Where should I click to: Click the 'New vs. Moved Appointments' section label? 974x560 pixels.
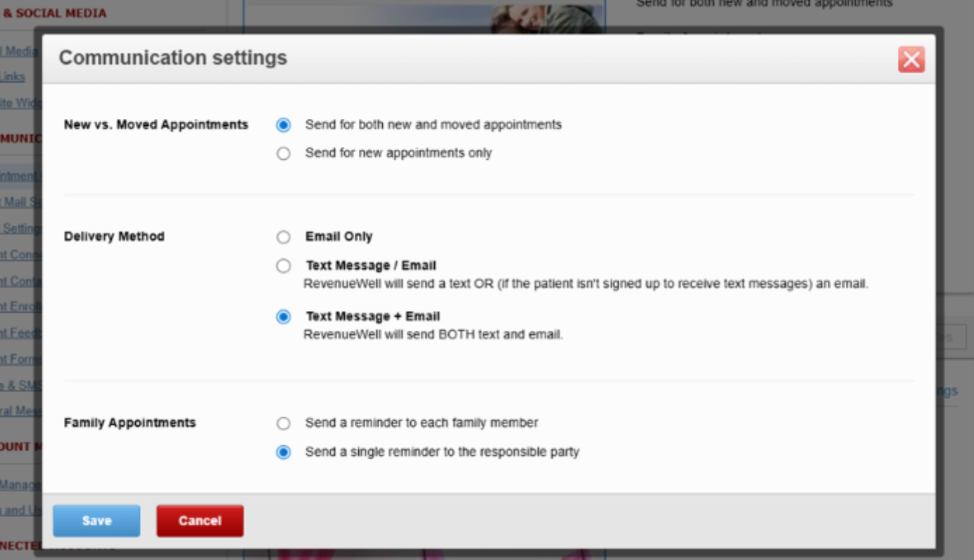(156, 125)
